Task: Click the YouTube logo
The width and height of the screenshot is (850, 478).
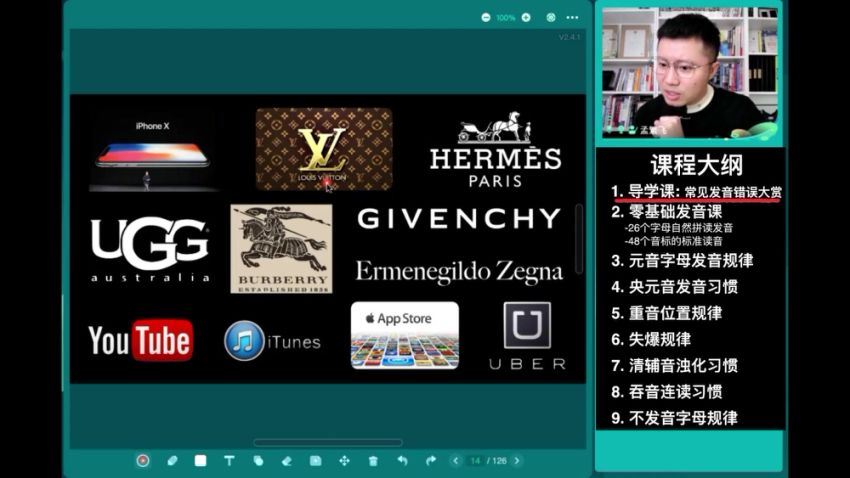Action: click(x=141, y=340)
